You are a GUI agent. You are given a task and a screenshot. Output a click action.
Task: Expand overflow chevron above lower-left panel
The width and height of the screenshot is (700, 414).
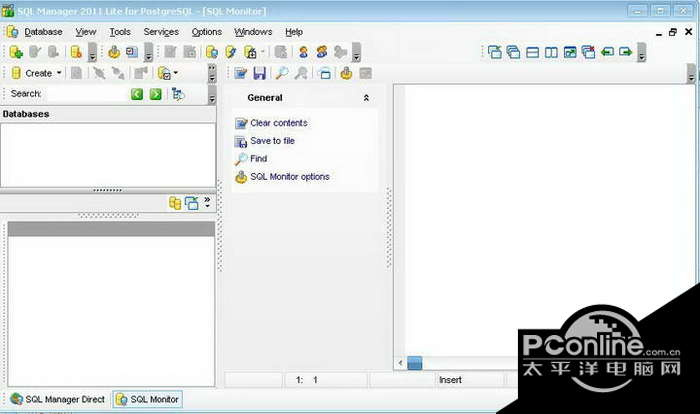tap(207, 202)
